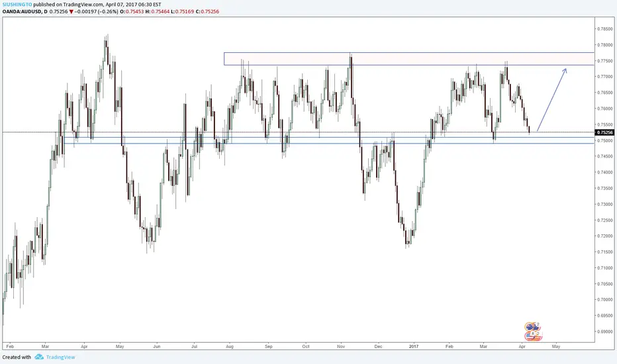Screen dimensions: 617x364
Task: Click the red down-arrow change indicator
Action: click(x=71, y=11)
